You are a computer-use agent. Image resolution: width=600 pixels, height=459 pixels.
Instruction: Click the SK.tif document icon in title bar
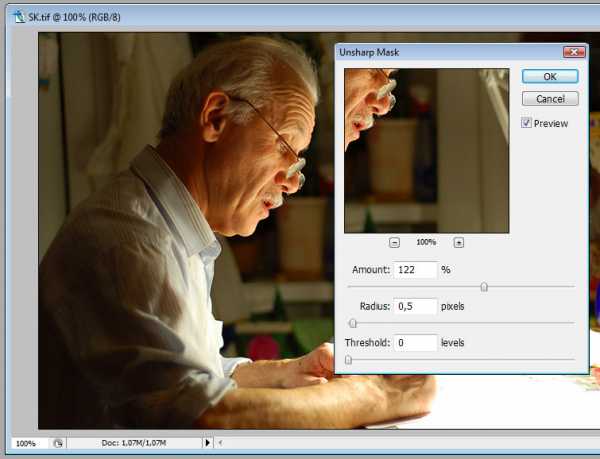[19, 17]
